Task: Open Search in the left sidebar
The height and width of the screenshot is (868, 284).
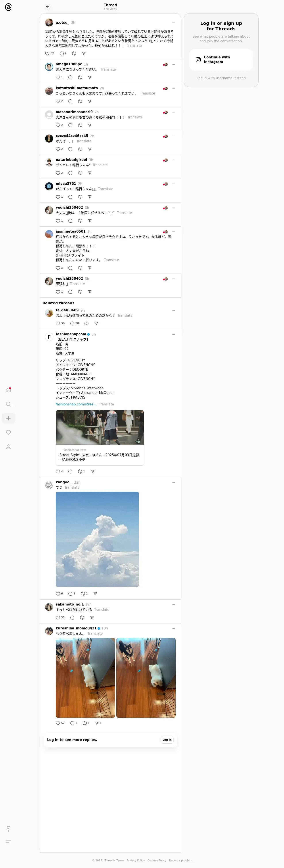Action: 8,404
